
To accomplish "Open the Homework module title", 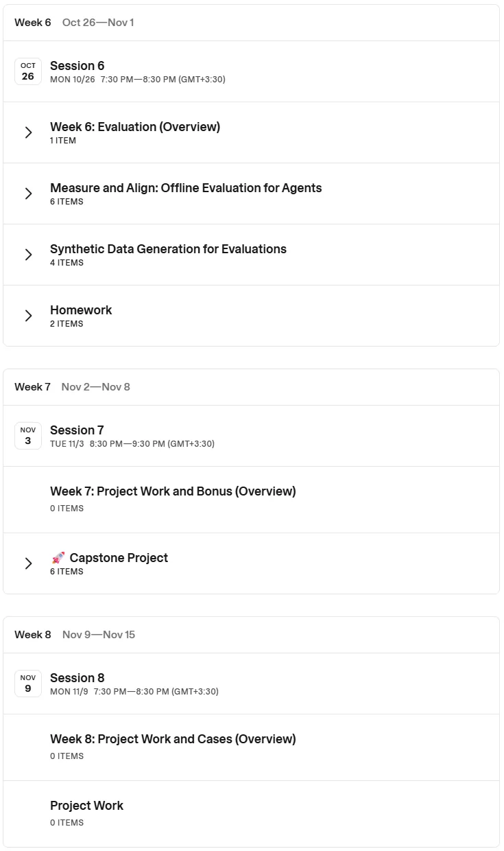I will click(81, 310).
